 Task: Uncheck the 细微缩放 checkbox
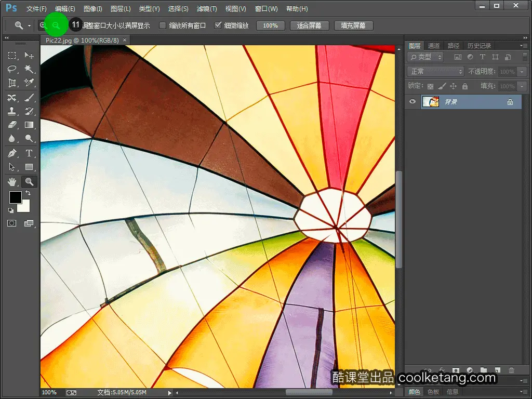pyautogui.click(x=218, y=25)
